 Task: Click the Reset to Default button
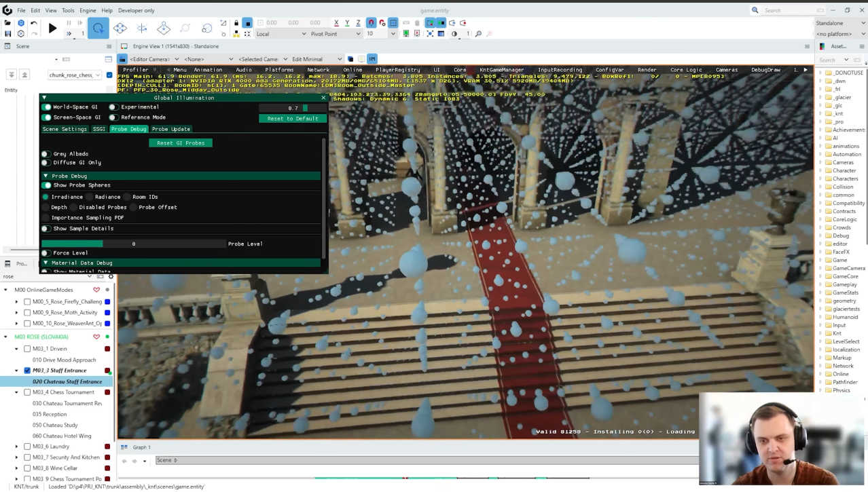[x=293, y=118]
